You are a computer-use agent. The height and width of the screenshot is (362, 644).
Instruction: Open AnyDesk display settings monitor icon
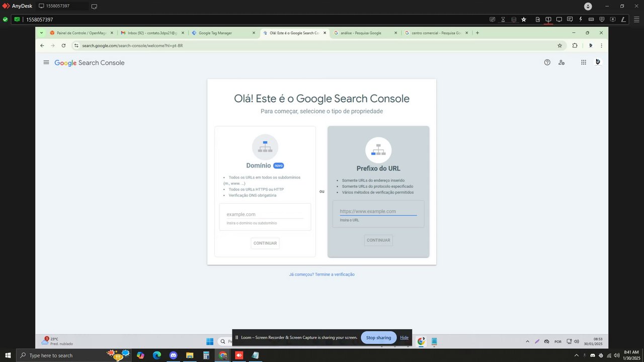click(x=559, y=20)
